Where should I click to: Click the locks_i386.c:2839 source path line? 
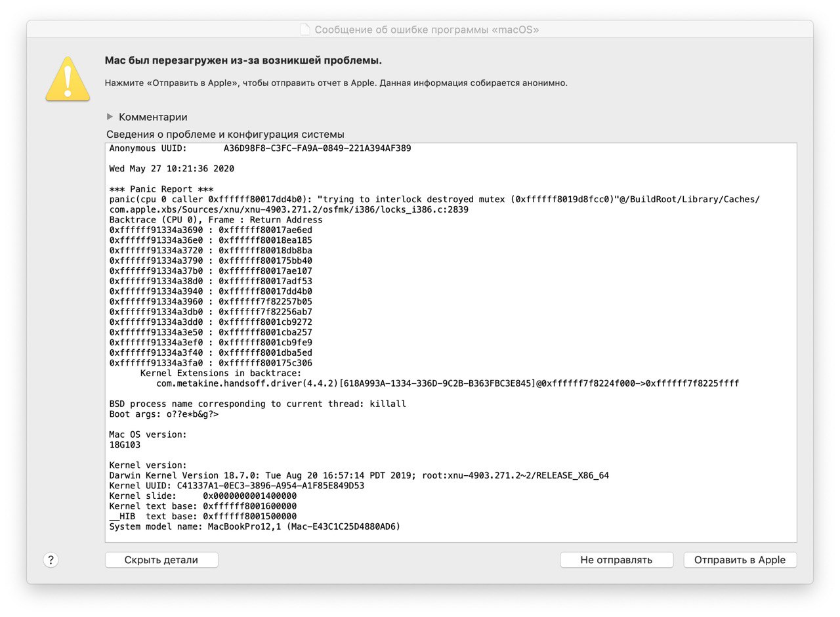[289, 209]
